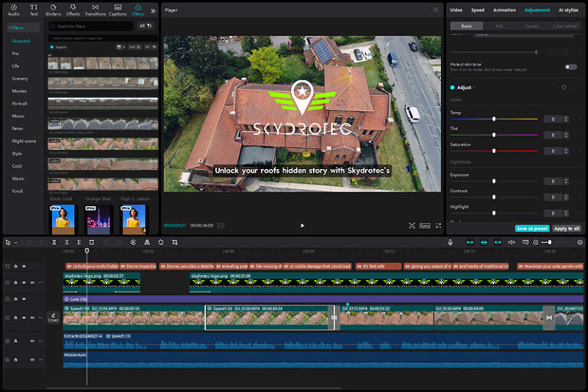Click the Exposure slider handle
This screenshot has height=392, width=588.
pos(494,181)
